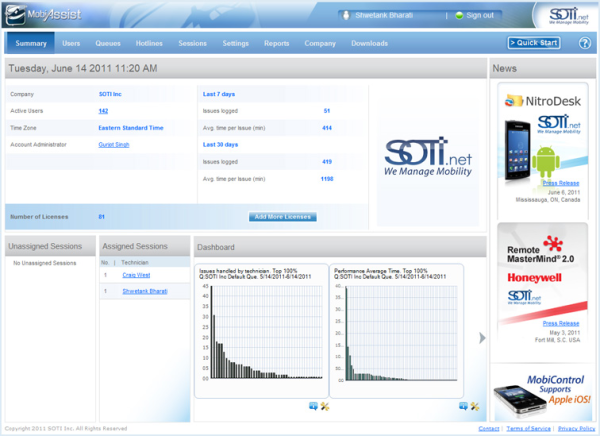Click the Quick Start button
Screen dimensions: 600x436
533,43
